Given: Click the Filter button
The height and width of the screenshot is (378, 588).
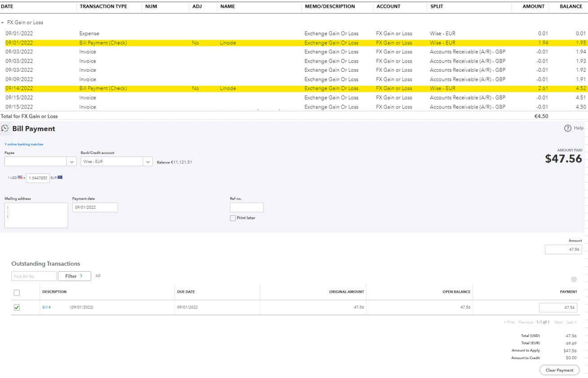Looking at the screenshot, I should point(75,276).
